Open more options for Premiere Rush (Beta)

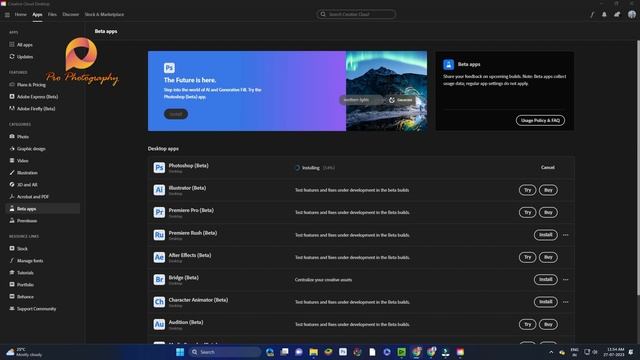(565, 235)
